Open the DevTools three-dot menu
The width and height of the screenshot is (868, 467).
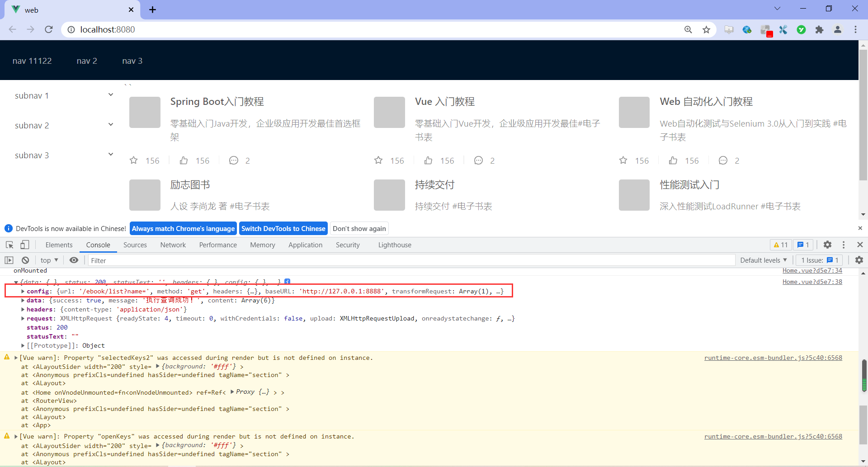click(844, 245)
